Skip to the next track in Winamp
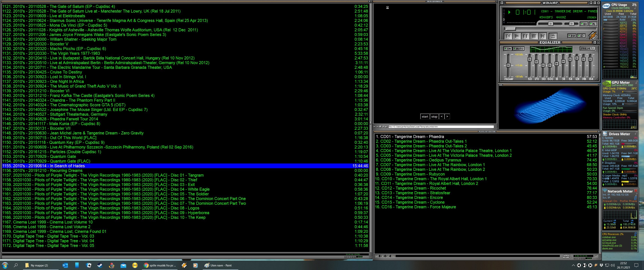Screen dimensions: 644x270 click(543, 36)
